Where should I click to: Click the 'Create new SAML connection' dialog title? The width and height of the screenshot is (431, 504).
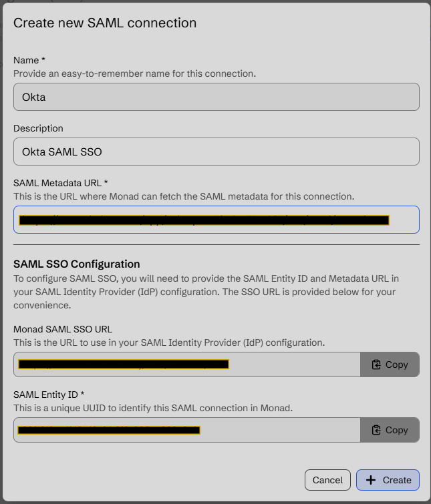[105, 23]
